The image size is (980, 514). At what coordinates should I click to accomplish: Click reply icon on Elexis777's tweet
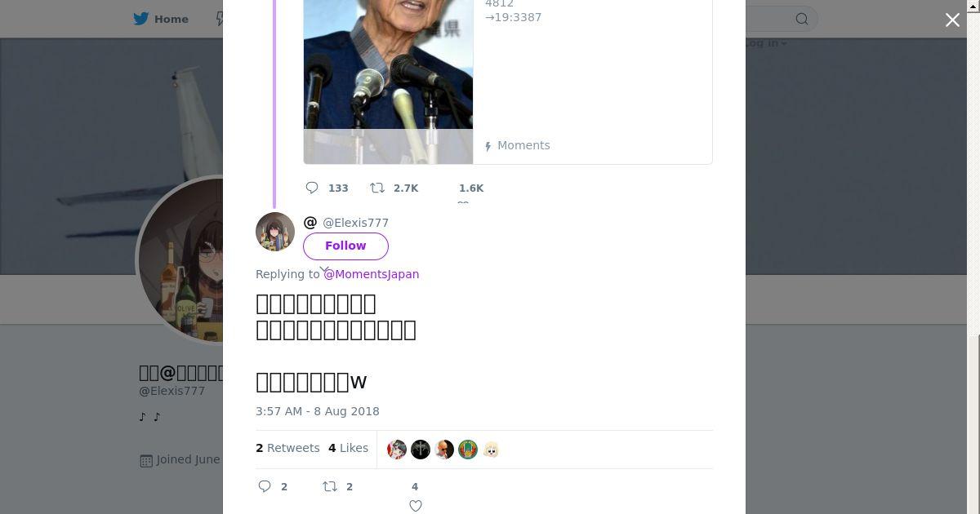point(265,486)
